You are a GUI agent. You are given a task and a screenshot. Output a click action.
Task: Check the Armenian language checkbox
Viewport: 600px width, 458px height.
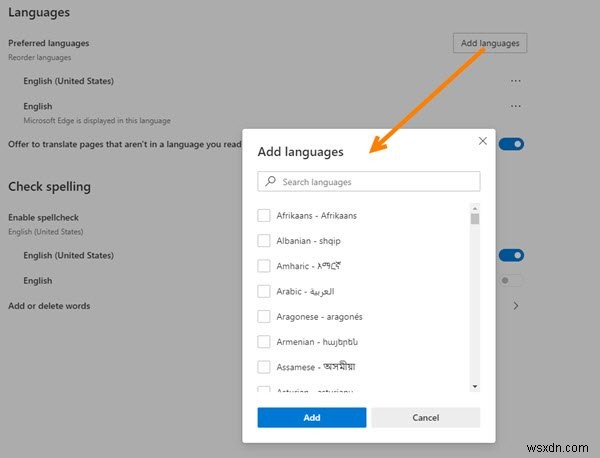[x=264, y=341]
